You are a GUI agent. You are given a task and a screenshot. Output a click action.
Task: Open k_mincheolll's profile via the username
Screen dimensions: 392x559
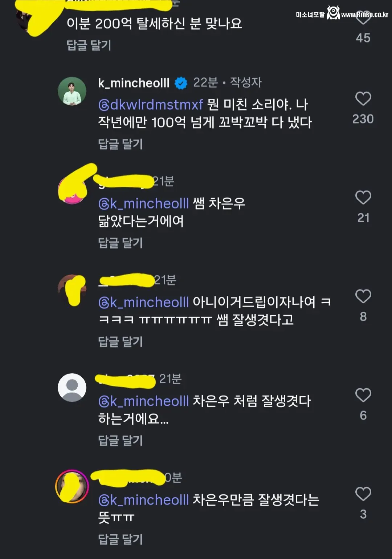[134, 83]
